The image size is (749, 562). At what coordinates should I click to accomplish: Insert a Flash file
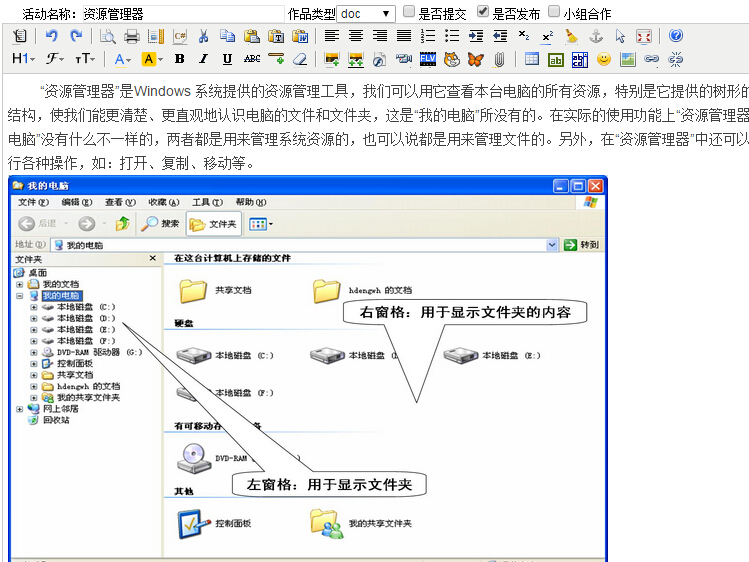(380, 59)
